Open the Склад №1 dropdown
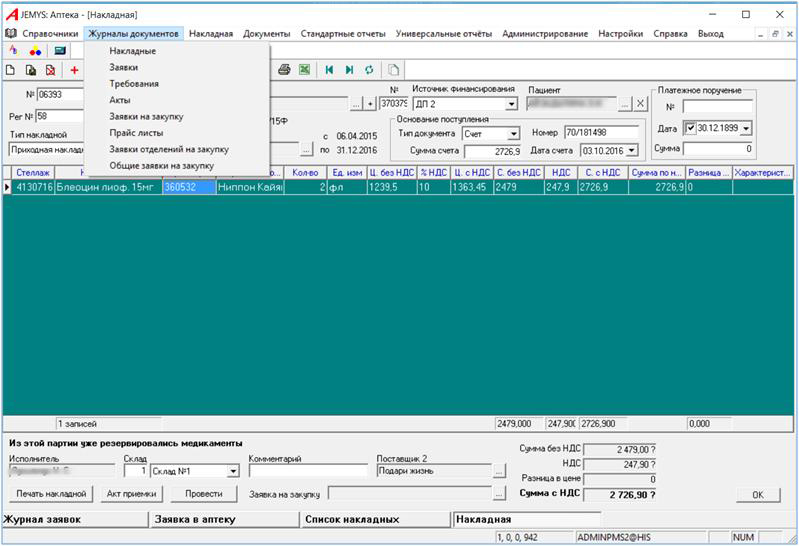Viewport: 799px width, 546px height. pos(233,471)
